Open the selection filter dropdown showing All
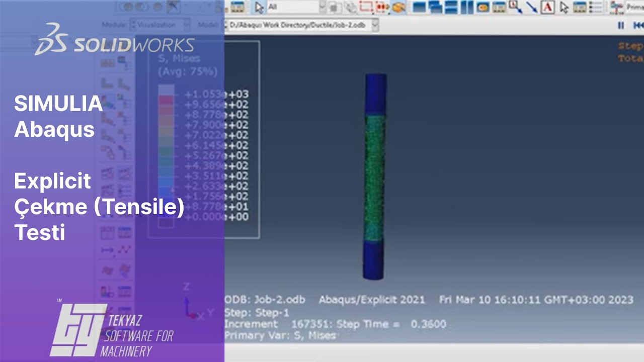644x362 pixels. coord(321,6)
